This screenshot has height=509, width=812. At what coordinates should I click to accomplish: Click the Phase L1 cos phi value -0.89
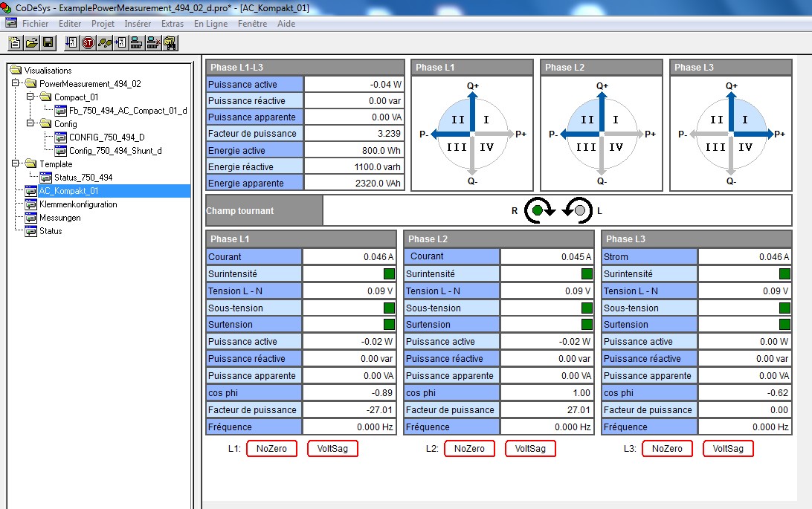pyautogui.click(x=349, y=392)
